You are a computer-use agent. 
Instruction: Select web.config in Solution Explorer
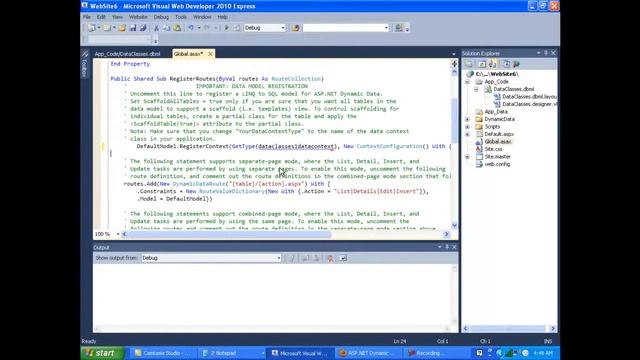tap(497, 164)
